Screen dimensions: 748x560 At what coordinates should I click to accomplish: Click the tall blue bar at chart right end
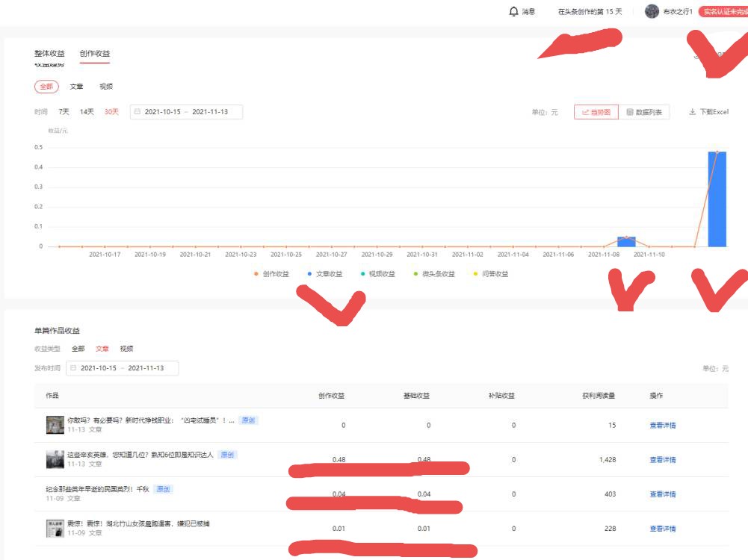point(717,199)
